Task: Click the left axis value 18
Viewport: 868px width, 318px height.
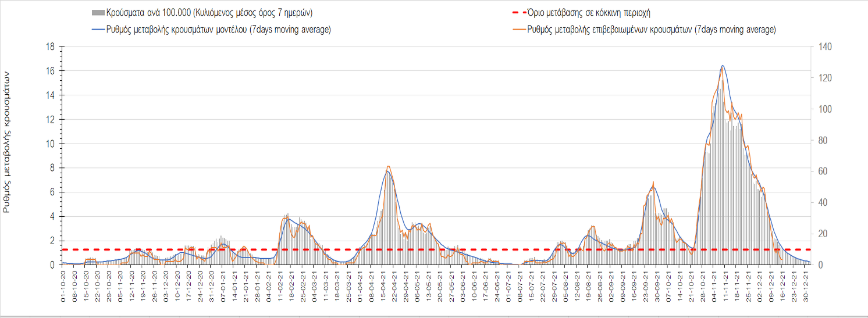Action: pos(51,47)
